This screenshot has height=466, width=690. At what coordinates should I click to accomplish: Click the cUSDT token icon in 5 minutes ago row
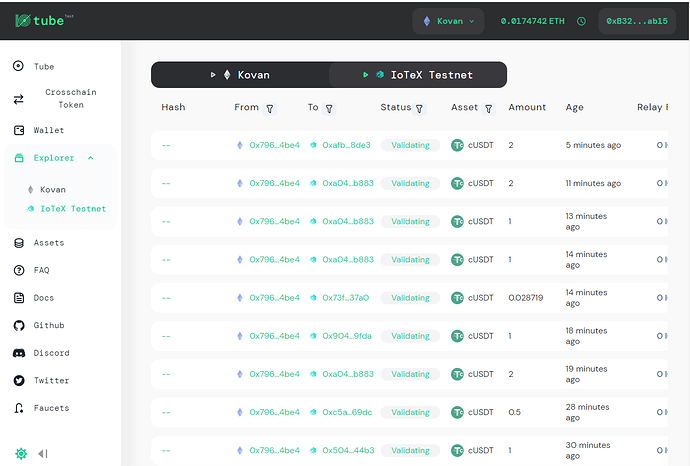pyautogui.click(x=458, y=145)
